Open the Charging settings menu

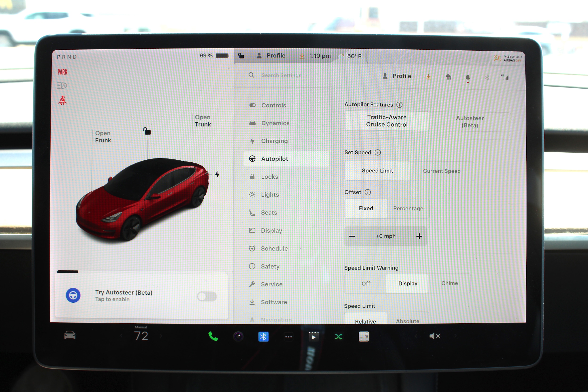tap(274, 141)
